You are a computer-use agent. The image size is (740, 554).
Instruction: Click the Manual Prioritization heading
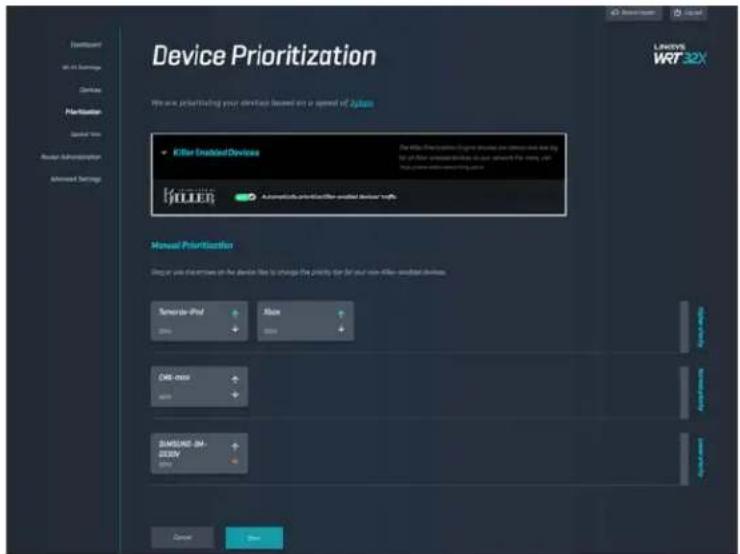192,245
